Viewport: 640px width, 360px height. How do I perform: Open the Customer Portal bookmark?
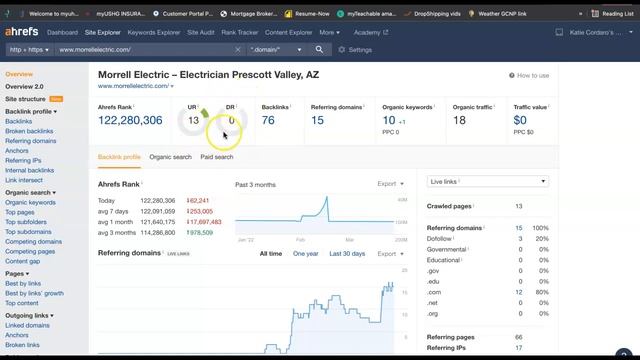pos(183,14)
